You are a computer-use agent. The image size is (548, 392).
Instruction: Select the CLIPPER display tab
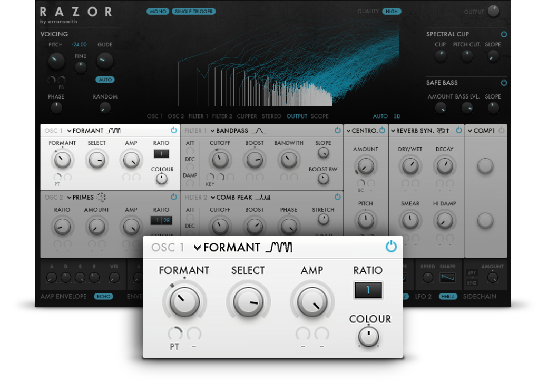(x=247, y=116)
